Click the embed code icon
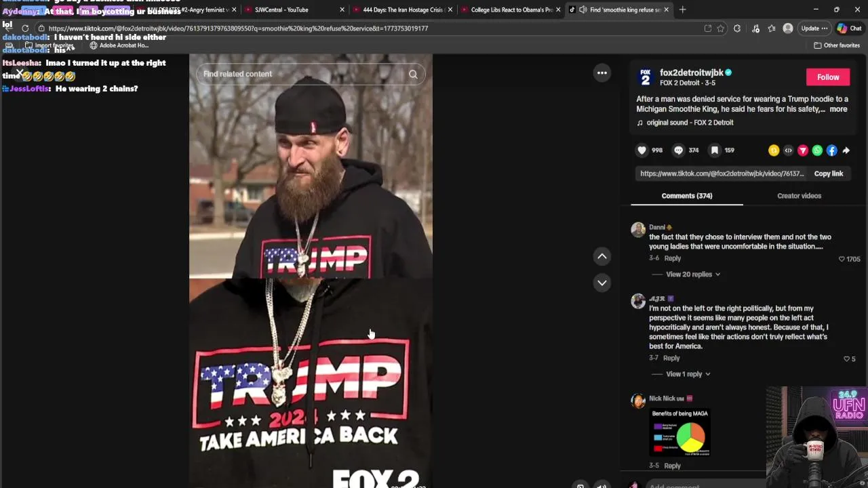Screen dimensions: 868x488 tap(788, 150)
